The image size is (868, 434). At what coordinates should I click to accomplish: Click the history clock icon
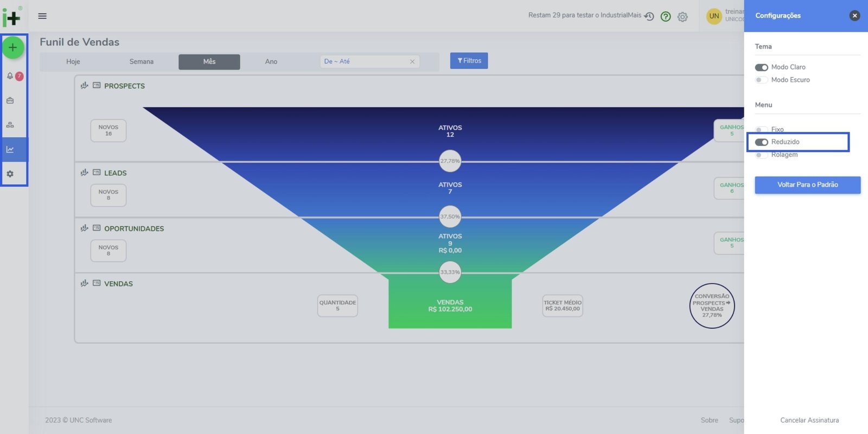[x=649, y=16]
